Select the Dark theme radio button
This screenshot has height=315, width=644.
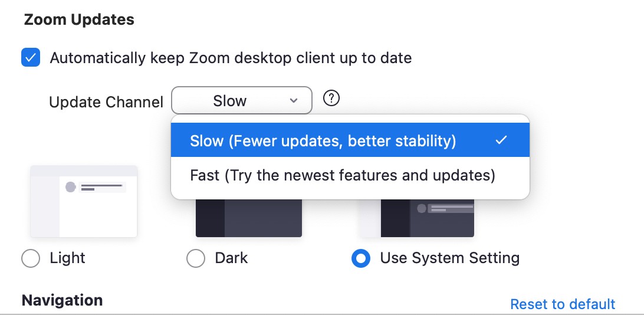tap(196, 259)
